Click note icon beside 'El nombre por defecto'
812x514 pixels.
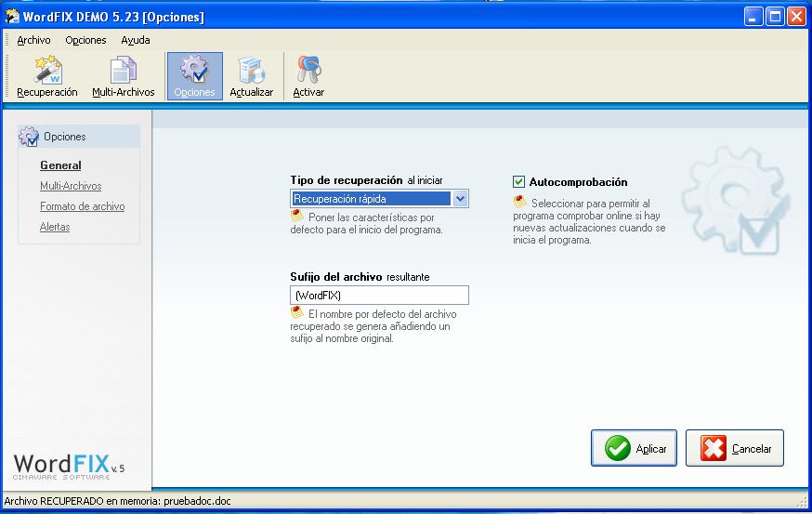click(x=296, y=312)
